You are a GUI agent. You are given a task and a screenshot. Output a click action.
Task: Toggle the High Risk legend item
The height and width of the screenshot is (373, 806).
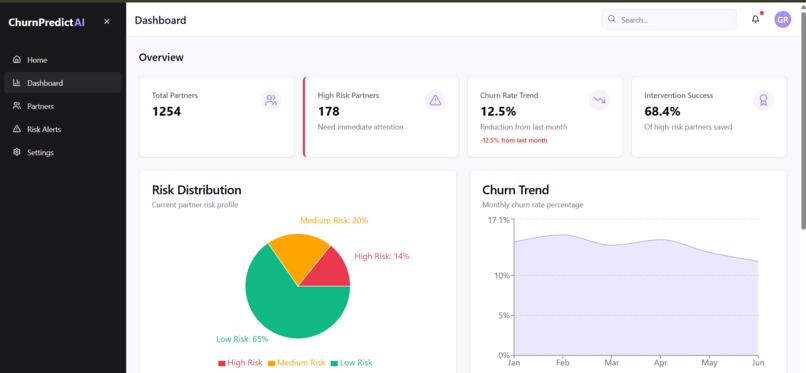[240, 363]
